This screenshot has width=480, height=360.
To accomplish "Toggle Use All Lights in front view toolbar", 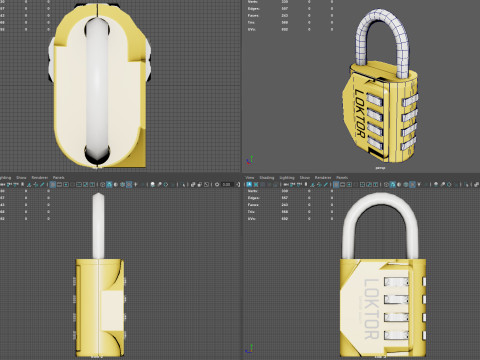I will point(419,184).
